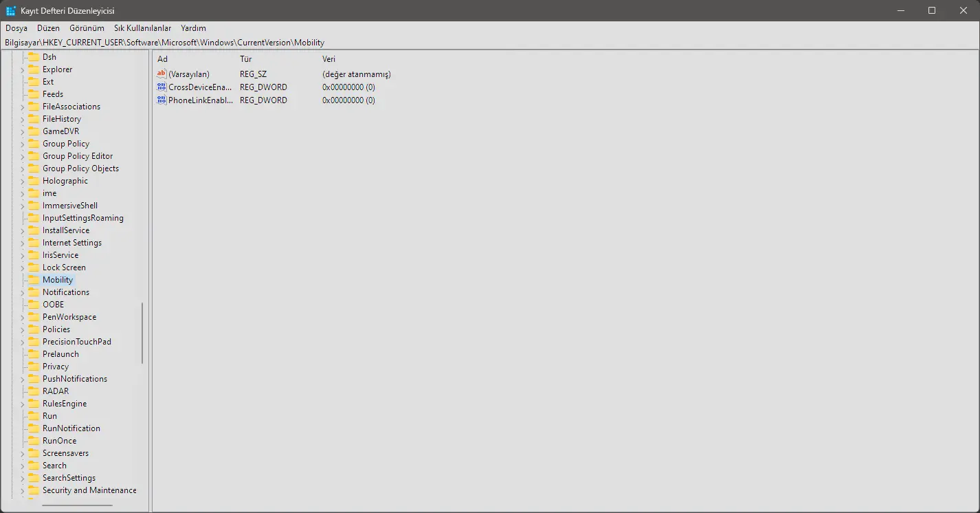
Task: Open the Yardım menu
Action: pos(193,28)
